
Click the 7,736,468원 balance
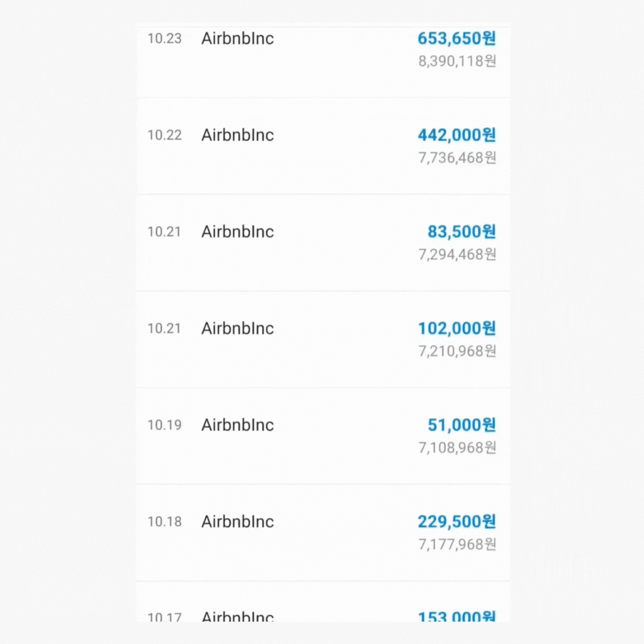click(457, 158)
